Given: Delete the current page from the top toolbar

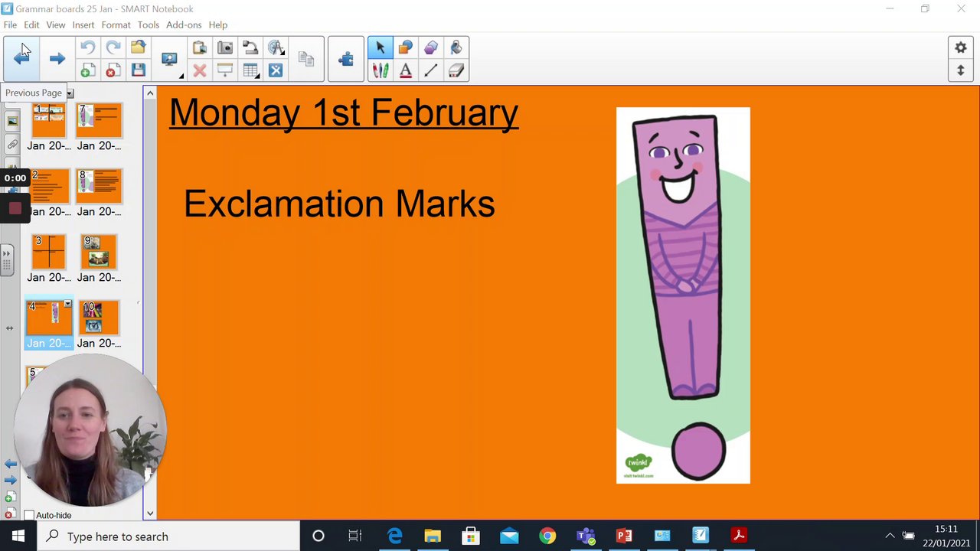Looking at the screenshot, I should 113,70.
